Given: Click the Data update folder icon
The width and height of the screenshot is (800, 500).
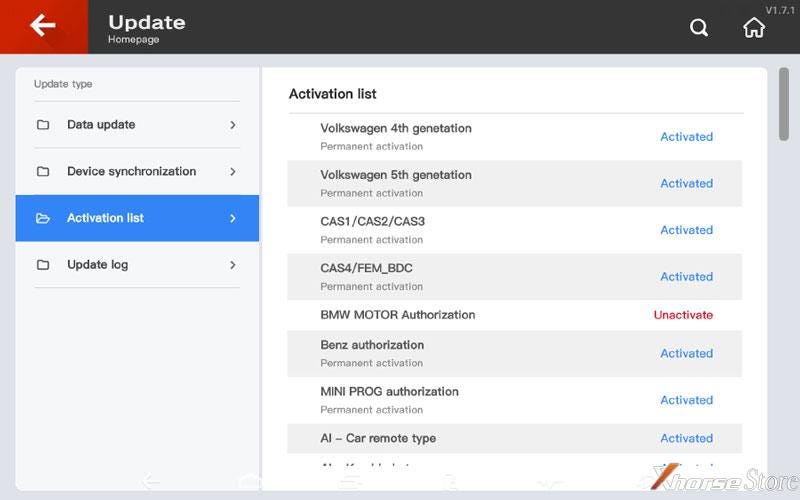Looking at the screenshot, I should coord(43,124).
